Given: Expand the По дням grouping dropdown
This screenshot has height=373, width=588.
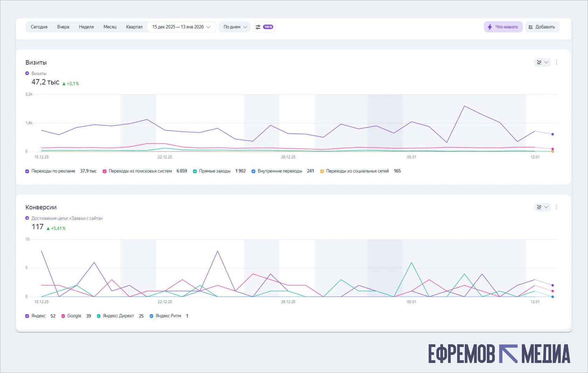Looking at the screenshot, I should 235,27.
